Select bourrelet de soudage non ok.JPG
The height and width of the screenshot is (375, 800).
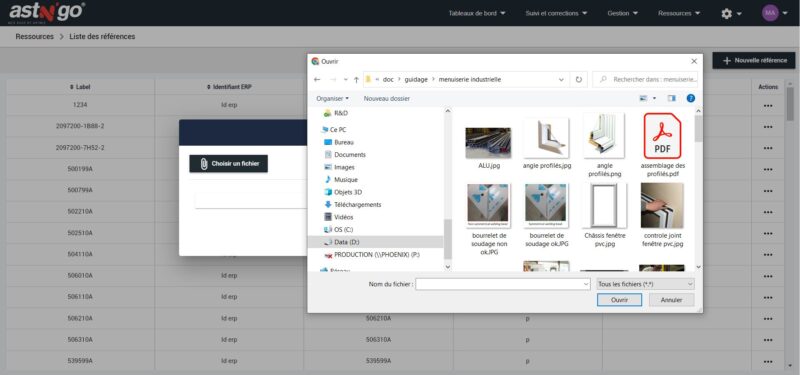488,218
